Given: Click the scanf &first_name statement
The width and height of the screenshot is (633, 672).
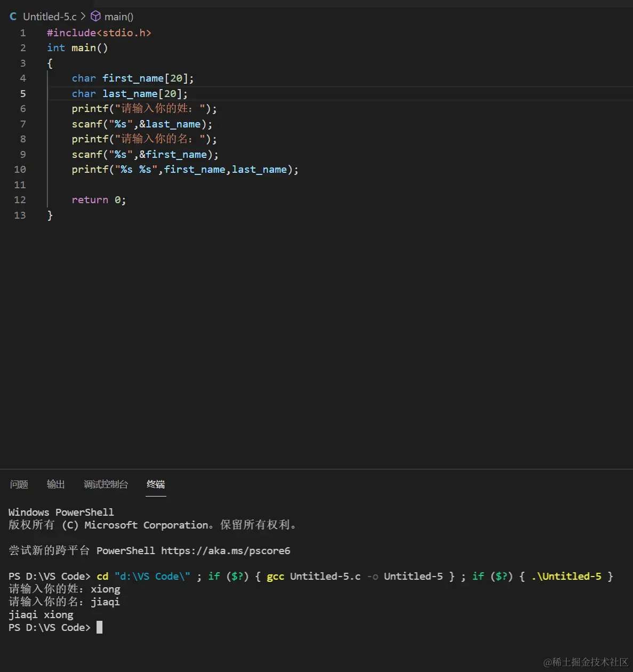Looking at the screenshot, I should (x=145, y=155).
